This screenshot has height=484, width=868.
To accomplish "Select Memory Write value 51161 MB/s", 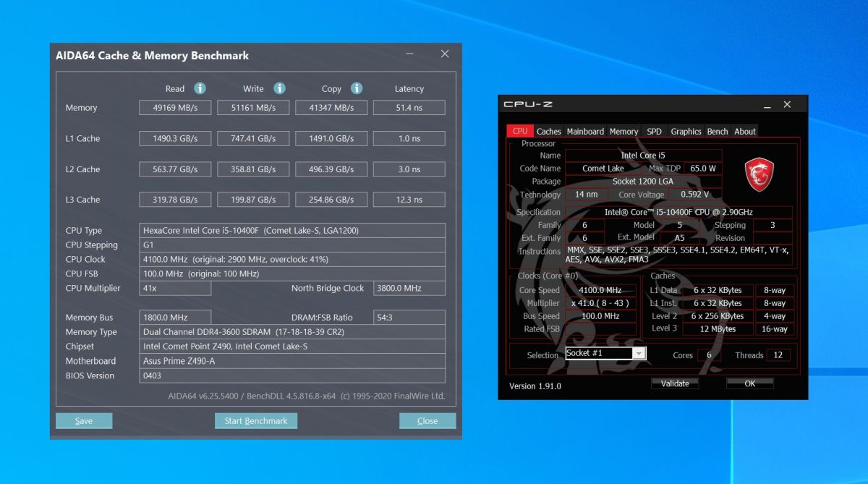I will pos(253,108).
